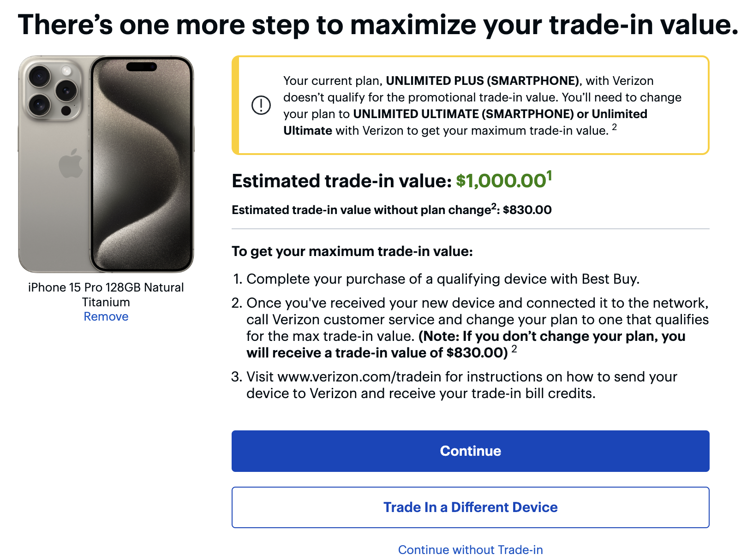Click step 1 about completing your purchase

tap(443, 279)
